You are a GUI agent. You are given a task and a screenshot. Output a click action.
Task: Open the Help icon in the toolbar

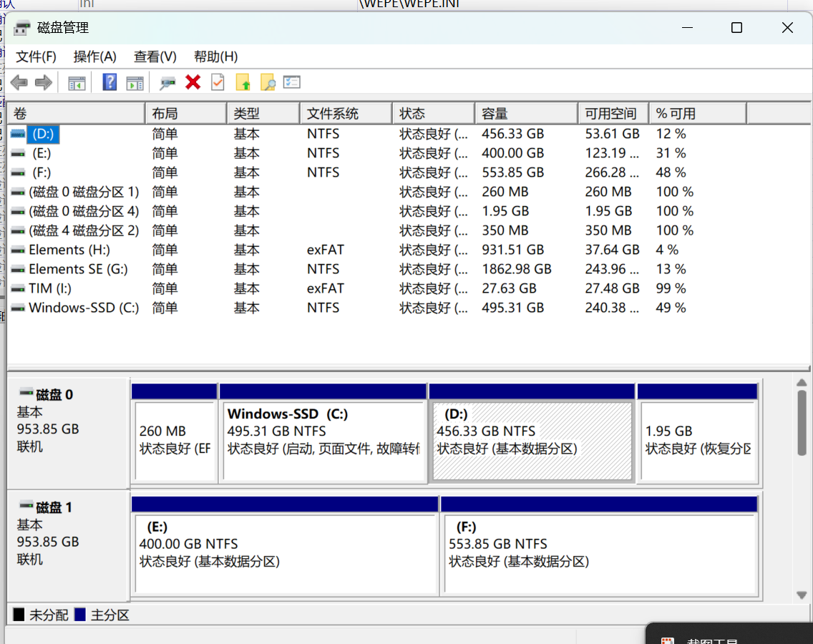pyautogui.click(x=108, y=82)
